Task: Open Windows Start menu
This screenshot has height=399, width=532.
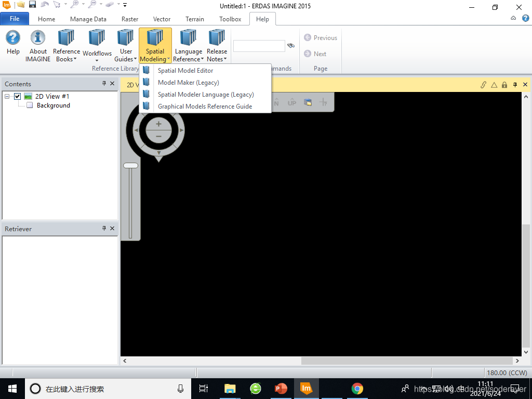Action: (x=12, y=389)
